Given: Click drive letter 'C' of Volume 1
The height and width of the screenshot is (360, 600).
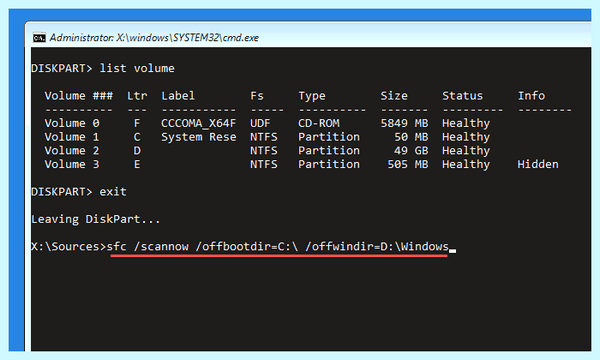Looking at the screenshot, I should coord(137,137).
